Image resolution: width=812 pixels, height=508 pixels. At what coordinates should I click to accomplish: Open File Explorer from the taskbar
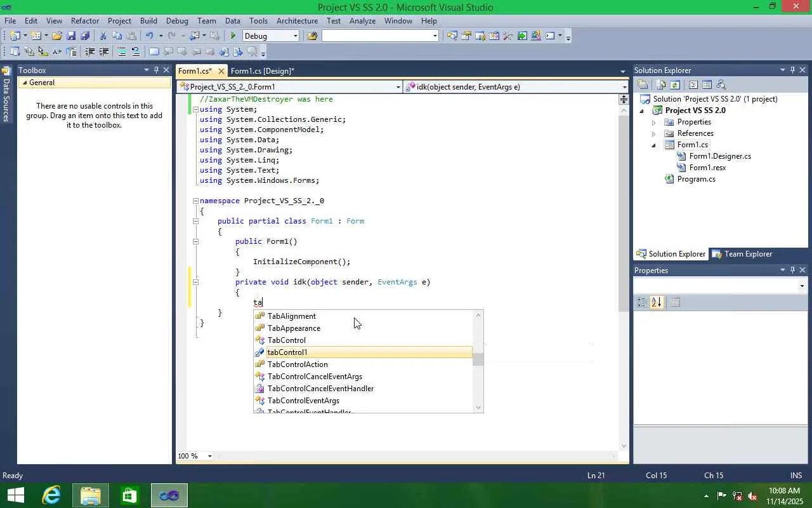[90, 495]
